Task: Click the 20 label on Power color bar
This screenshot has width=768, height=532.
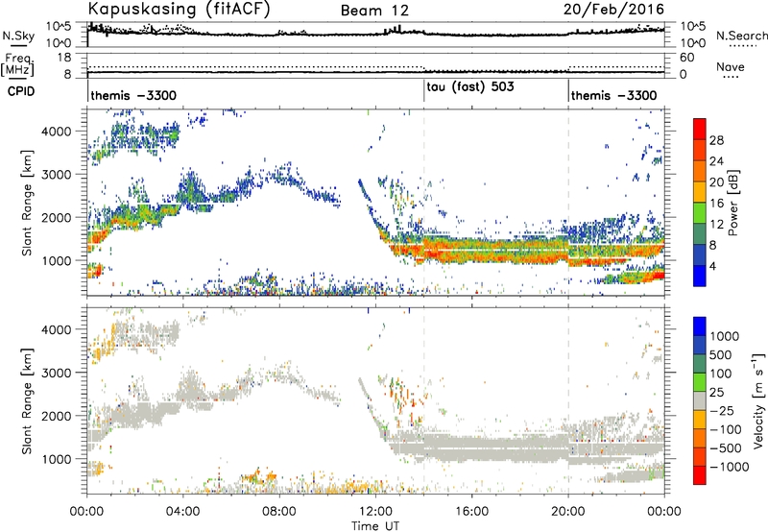Action: (716, 182)
